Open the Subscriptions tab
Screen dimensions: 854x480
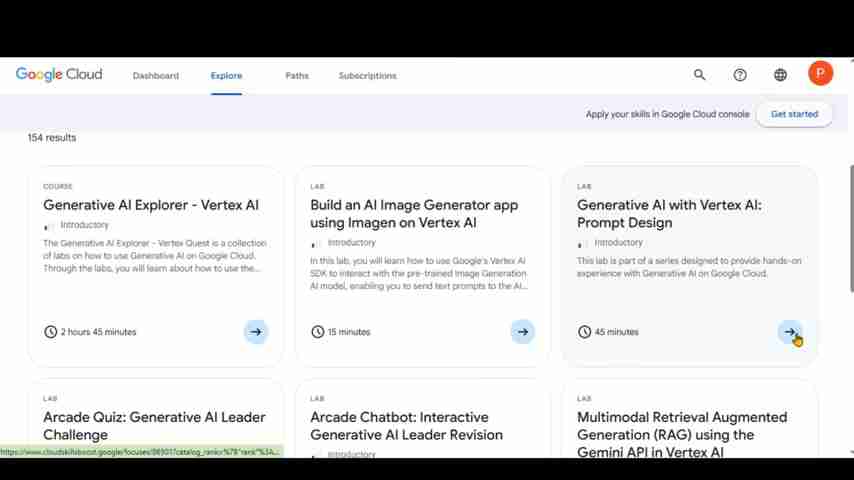point(367,76)
